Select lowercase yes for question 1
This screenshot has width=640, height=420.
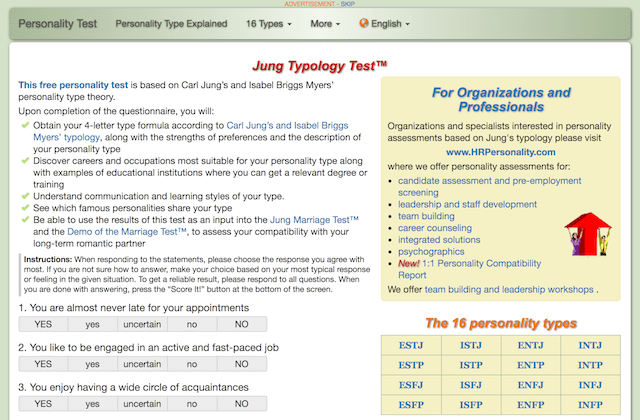[x=93, y=324]
